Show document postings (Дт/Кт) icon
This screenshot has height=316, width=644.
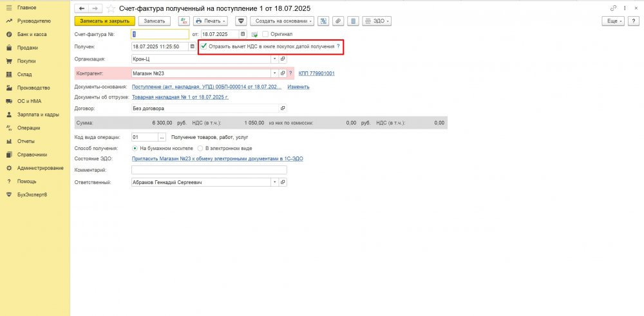tap(184, 21)
